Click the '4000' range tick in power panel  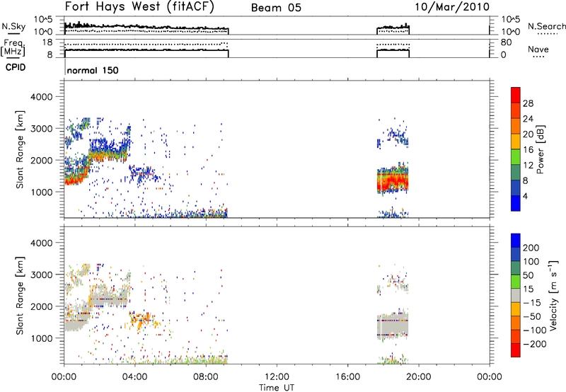click(x=41, y=97)
